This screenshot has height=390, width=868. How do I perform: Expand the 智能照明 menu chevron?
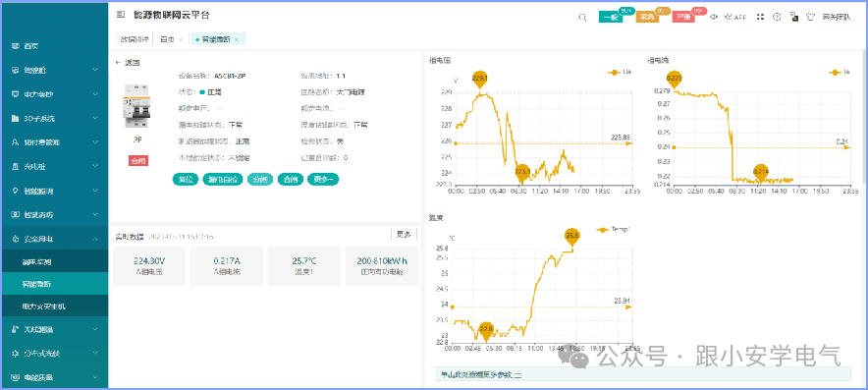[x=95, y=191]
